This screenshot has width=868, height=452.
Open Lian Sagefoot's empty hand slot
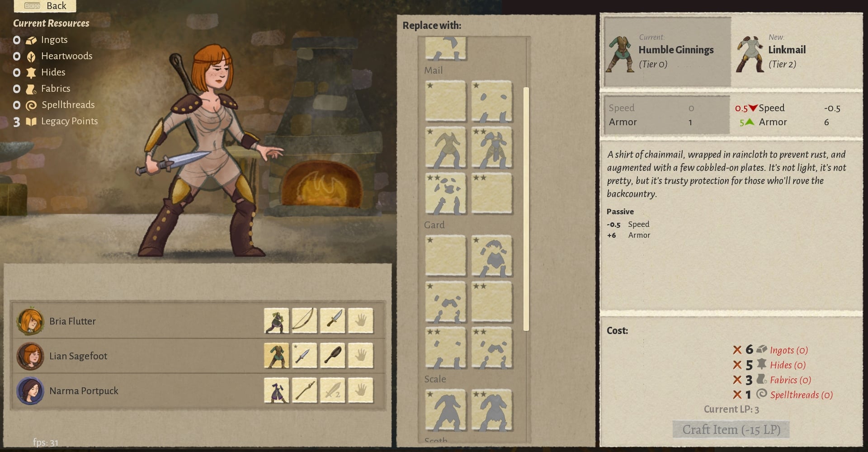tap(361, 356)
